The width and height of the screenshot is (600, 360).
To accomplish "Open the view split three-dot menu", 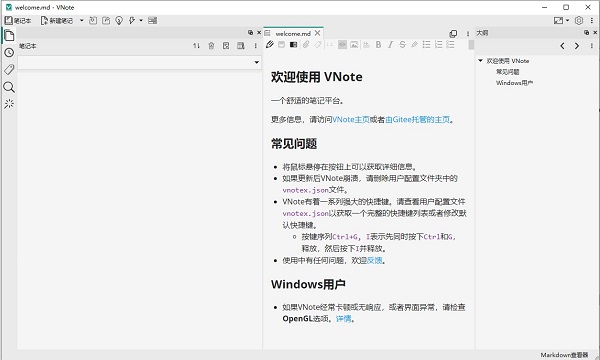I will coord(468,34).
